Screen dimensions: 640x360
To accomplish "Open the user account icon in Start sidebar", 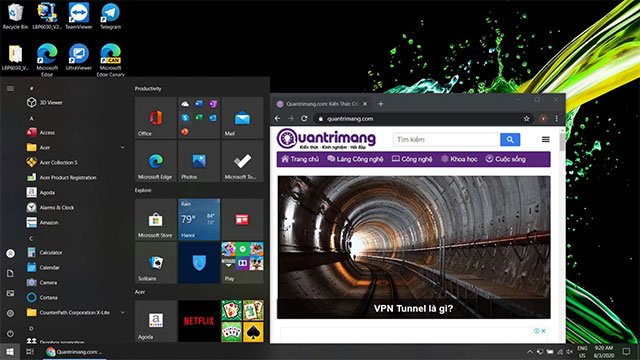I will pos(10,253).
